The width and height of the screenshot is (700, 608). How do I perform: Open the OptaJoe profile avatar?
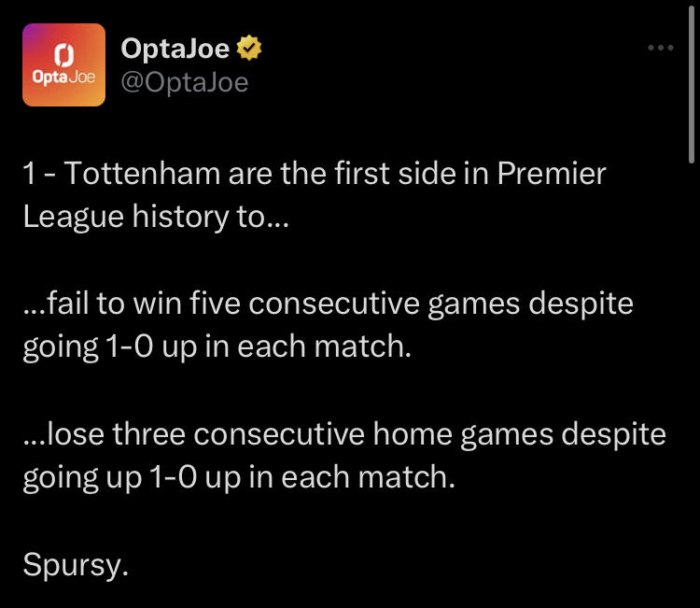coord(63,64)
